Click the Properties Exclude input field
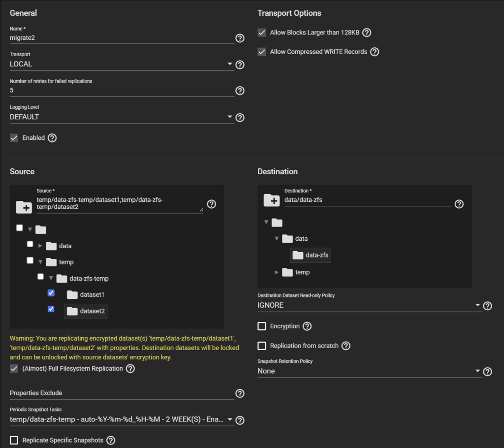Screen dimensions: 504x448 point(122,393)
